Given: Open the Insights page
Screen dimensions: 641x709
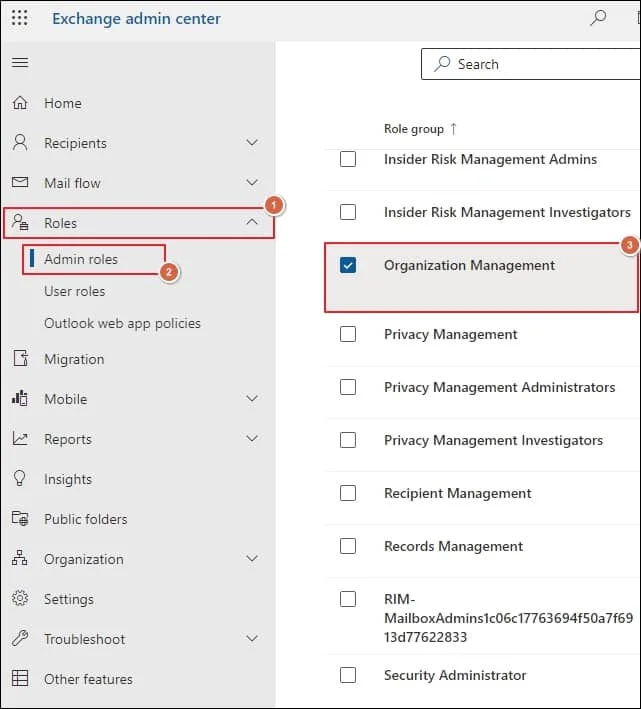Looking at the screenshot, I should click(68, 479).
